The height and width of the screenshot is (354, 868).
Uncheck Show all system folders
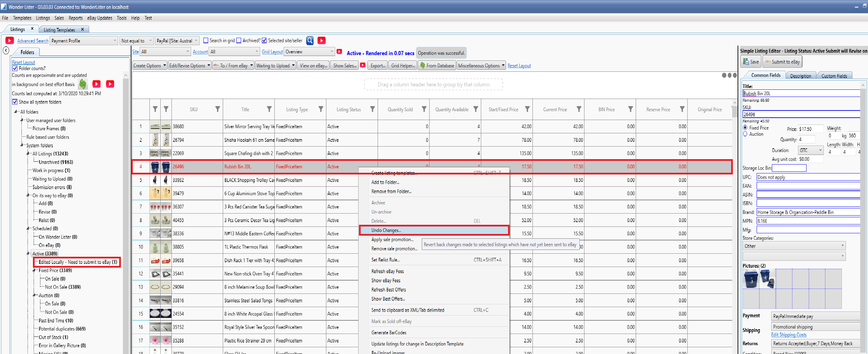tap(15, 102)
